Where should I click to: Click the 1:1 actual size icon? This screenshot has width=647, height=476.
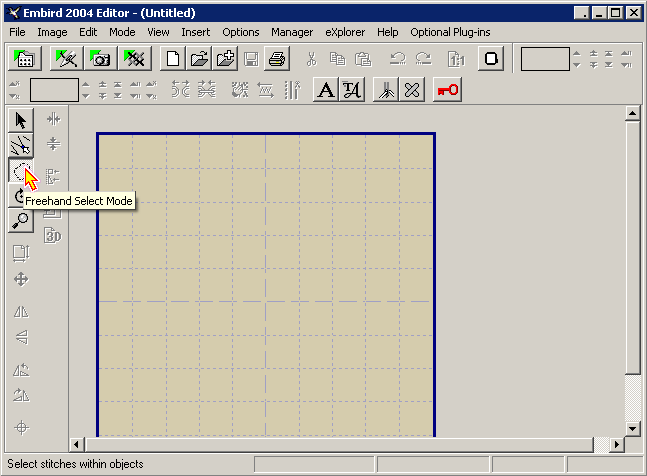point(456,59)
